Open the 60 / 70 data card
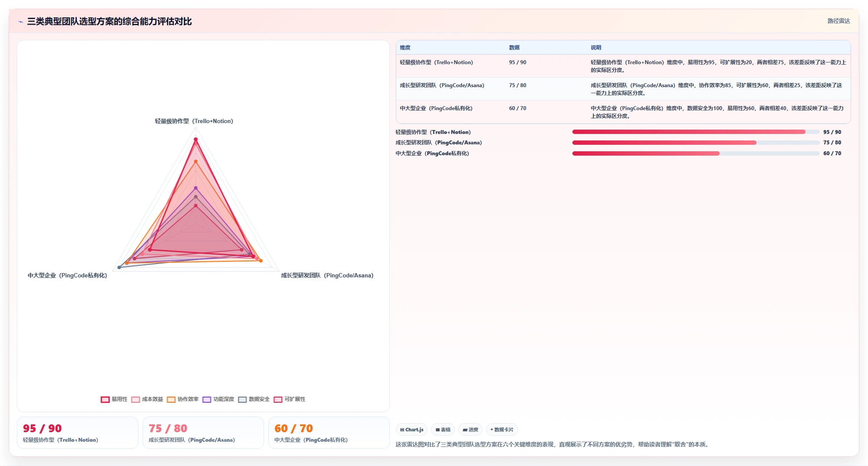Viewport: 868px width, 466px height. coord(329,433)
